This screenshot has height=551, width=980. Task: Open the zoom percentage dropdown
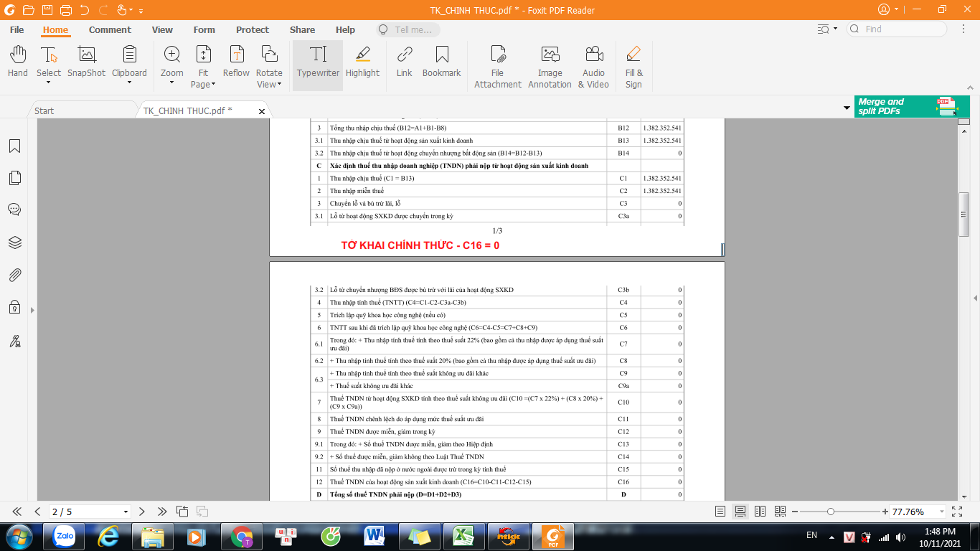click(x=941, y=512)
